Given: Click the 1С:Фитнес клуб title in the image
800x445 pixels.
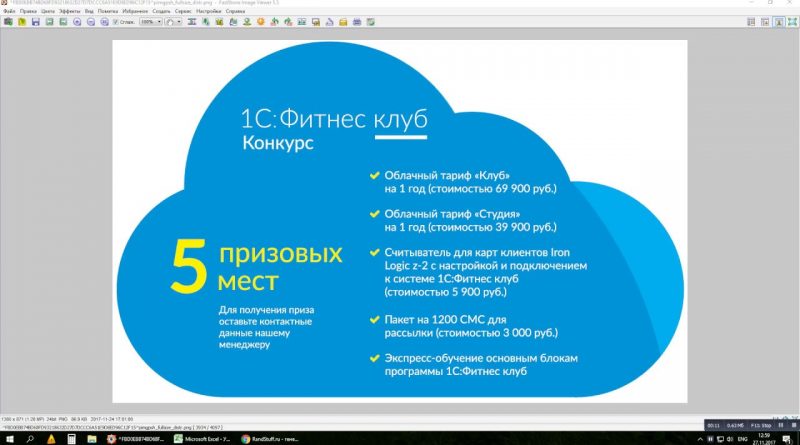Looking at the screenshot, I should 334,119.
